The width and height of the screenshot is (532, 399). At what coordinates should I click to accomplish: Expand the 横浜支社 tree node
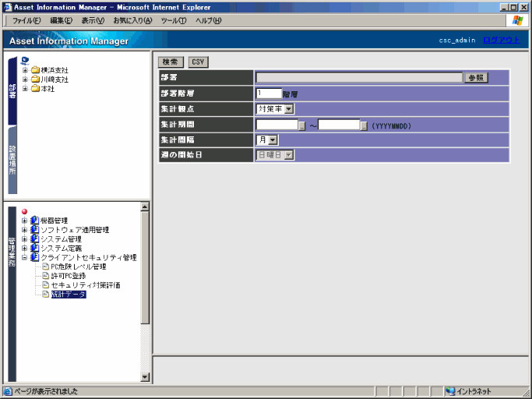(25, 71)
